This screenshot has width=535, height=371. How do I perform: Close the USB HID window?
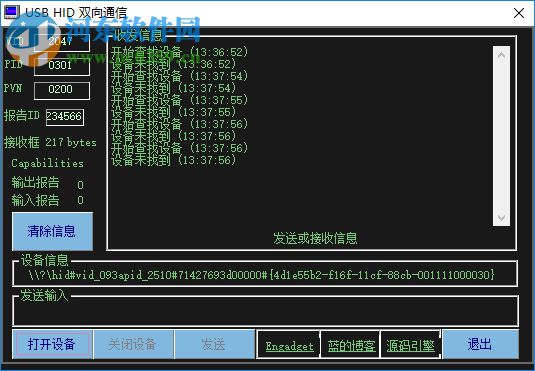click(x=519, y=13)
